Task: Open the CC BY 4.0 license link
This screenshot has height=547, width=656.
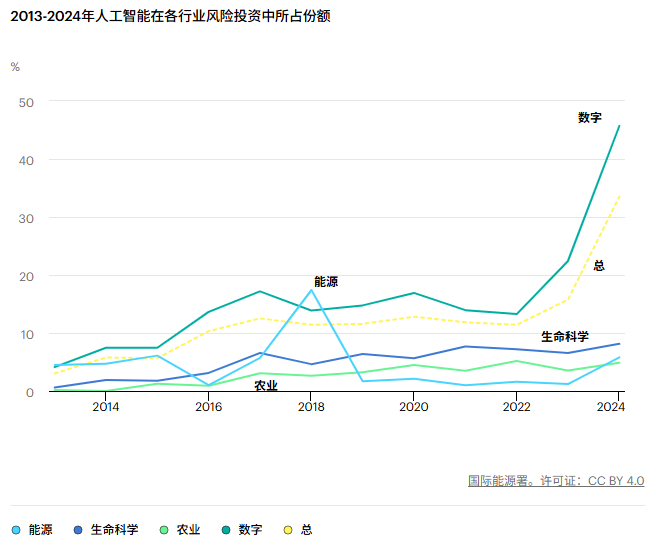Action: (616, 481)
